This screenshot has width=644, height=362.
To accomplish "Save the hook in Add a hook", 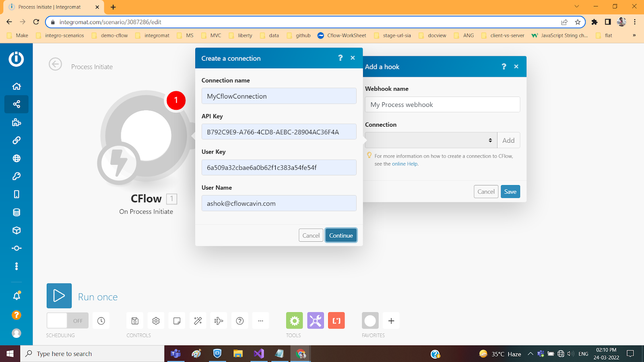I will (510, 191).
